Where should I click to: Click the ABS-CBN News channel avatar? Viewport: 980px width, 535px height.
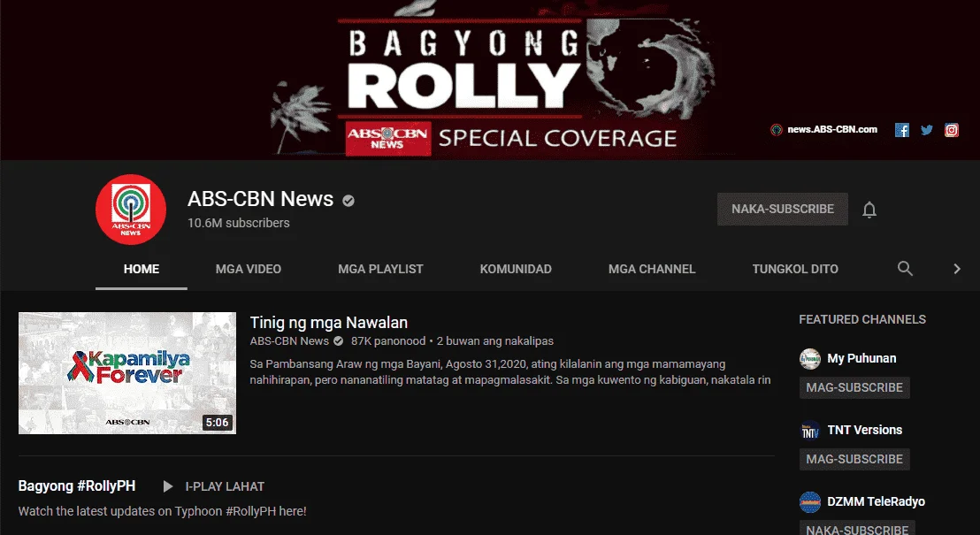(x=131, y=210)
